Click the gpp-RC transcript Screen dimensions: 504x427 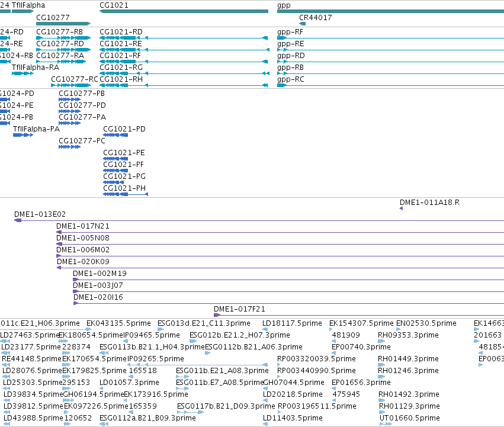point(390,85)
